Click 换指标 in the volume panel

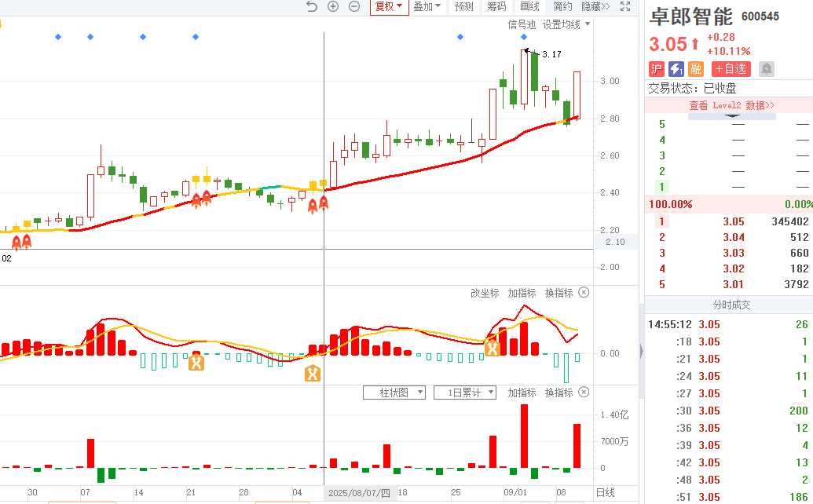click(559, 392)
